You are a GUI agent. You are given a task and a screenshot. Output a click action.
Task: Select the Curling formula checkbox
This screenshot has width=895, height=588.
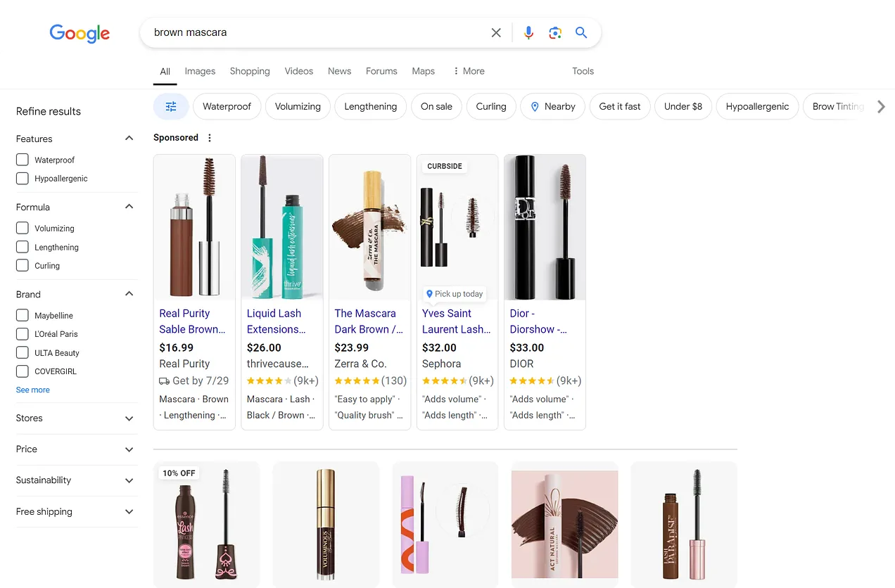coord(23,266)
